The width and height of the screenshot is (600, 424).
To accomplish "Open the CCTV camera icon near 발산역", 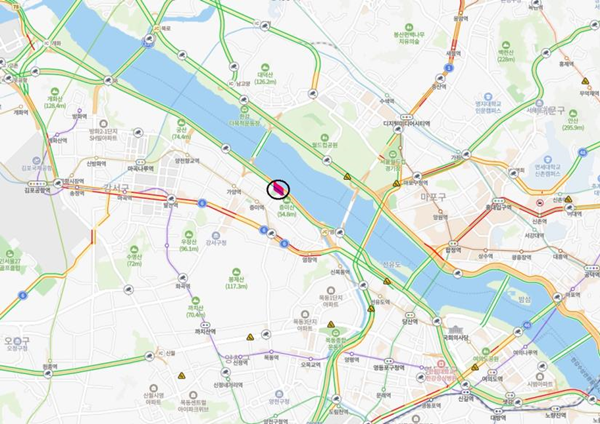I will coord(171,199).
